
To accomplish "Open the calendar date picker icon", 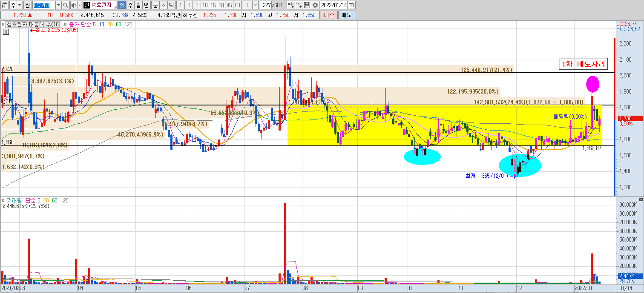I will [351, 5].
